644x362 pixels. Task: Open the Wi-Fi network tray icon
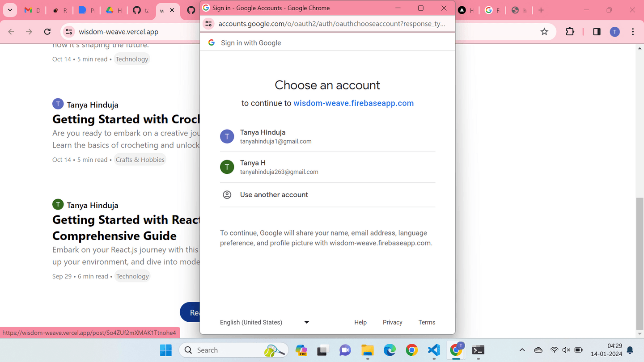pyautogui.click(x=555, y=350)
